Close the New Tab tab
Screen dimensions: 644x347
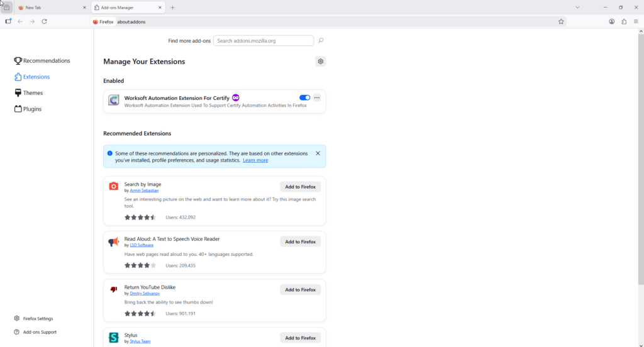[x=84, y=8]
